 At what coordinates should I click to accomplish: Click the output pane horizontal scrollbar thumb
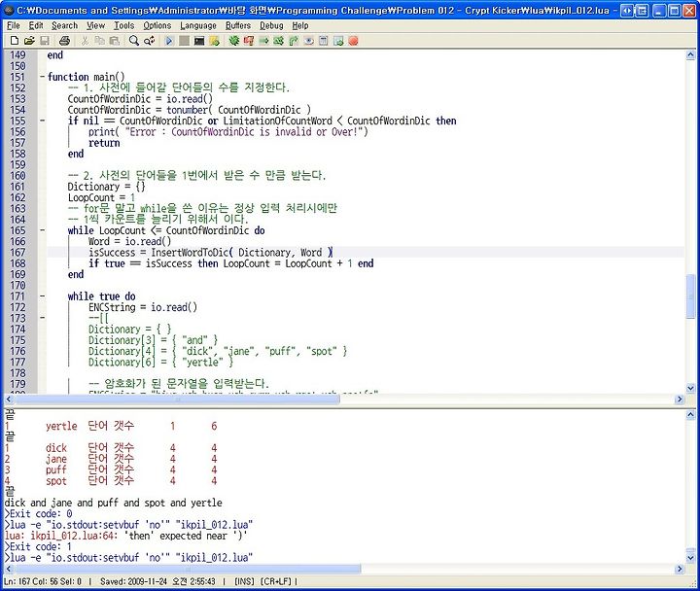click(x=188, y=569)
